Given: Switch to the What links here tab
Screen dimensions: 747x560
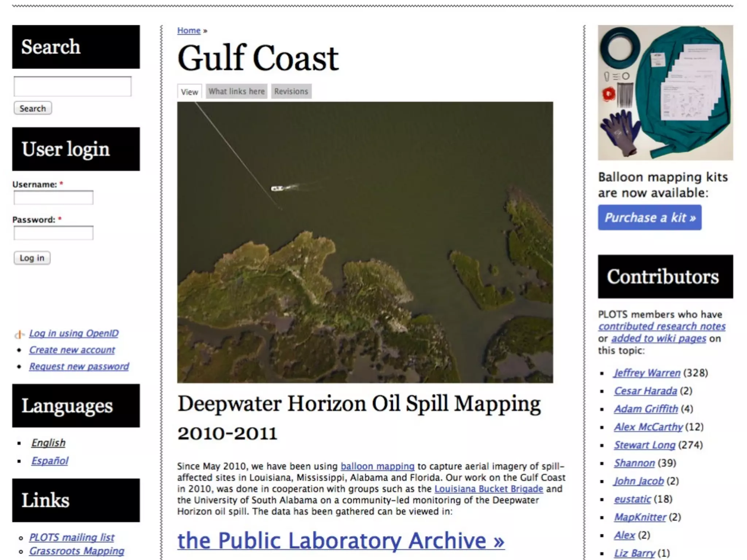Looking at the screenshot, I should pyautogui.click(x=236, y=92).
